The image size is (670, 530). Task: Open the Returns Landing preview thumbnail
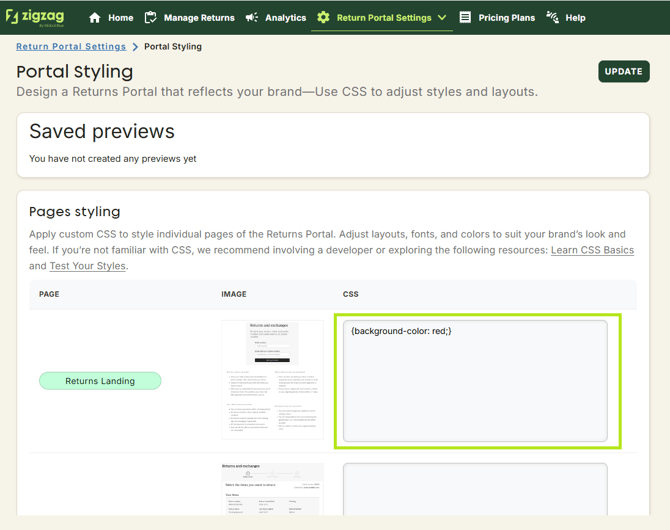coord(272,380)
